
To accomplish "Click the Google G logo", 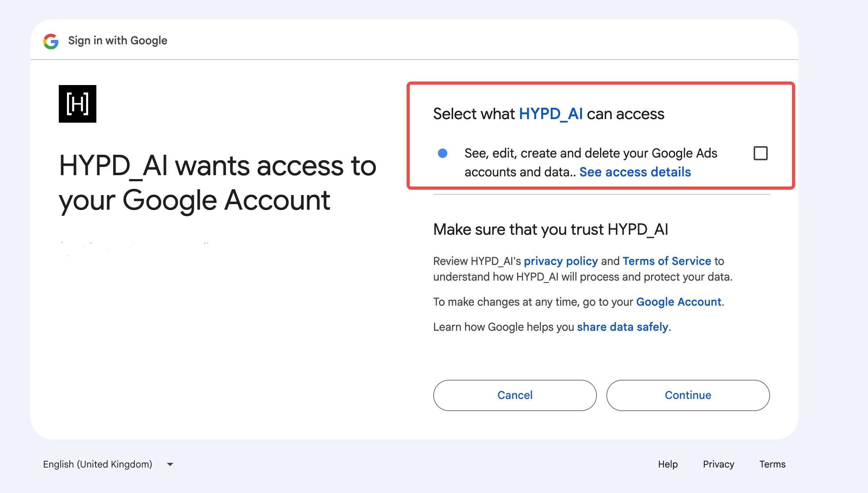I will (51, 41).
